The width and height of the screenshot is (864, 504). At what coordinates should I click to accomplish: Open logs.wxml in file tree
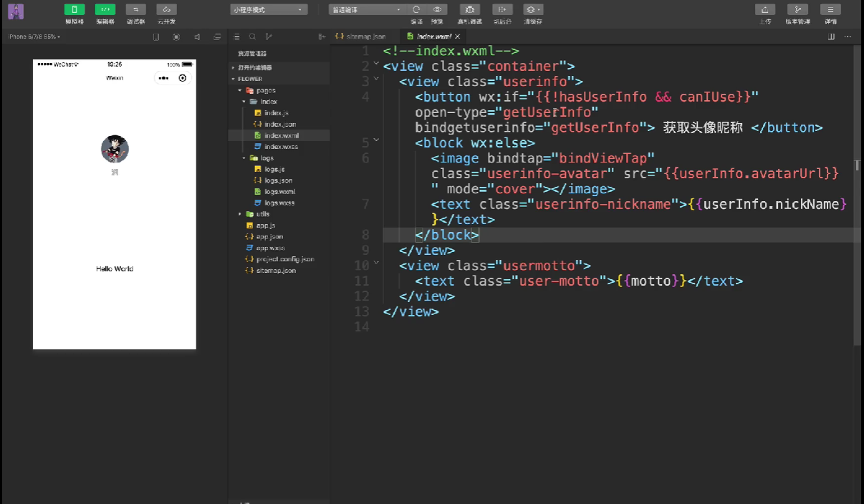coord(279,191)
